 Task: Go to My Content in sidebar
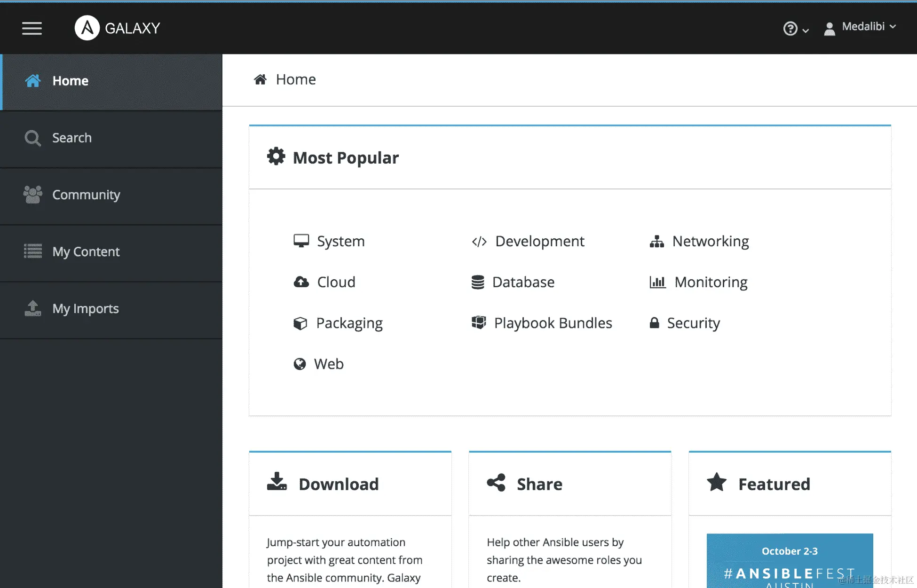point(86,251)
